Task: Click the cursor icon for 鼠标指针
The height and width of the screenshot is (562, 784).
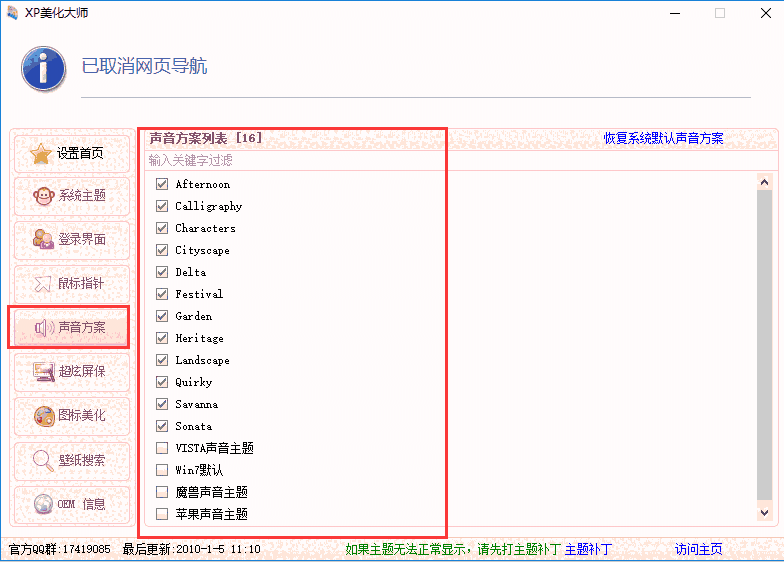Action: (x=43, y=284)
